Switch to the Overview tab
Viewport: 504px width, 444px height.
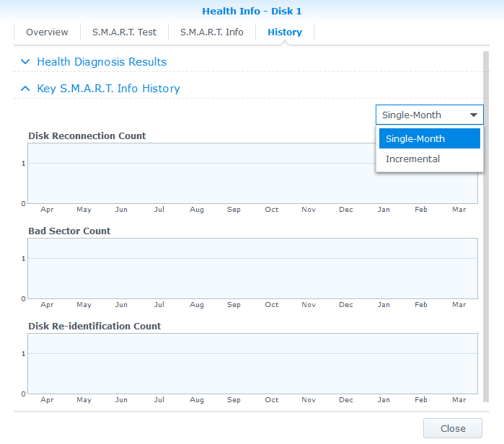coord(47,32)
